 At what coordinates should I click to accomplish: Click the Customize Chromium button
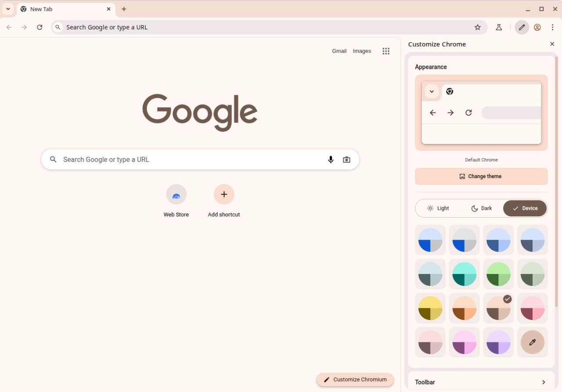355,380
